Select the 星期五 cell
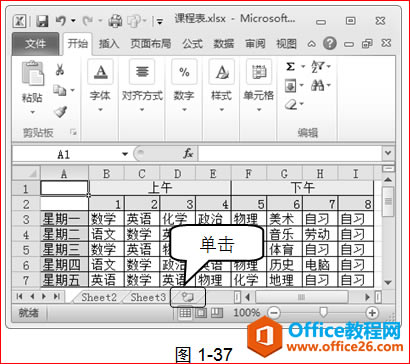 coord(64,280)
